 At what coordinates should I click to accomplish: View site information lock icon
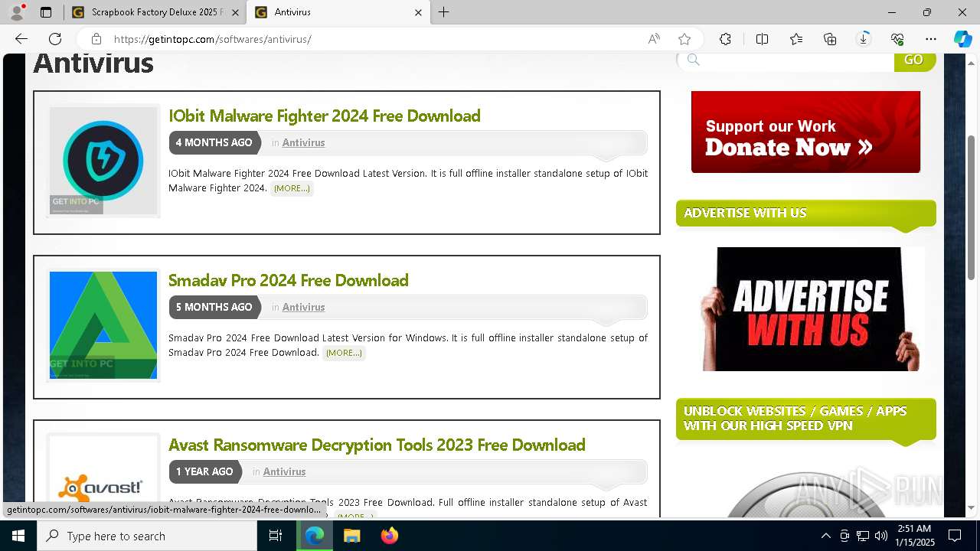point(96,39)
